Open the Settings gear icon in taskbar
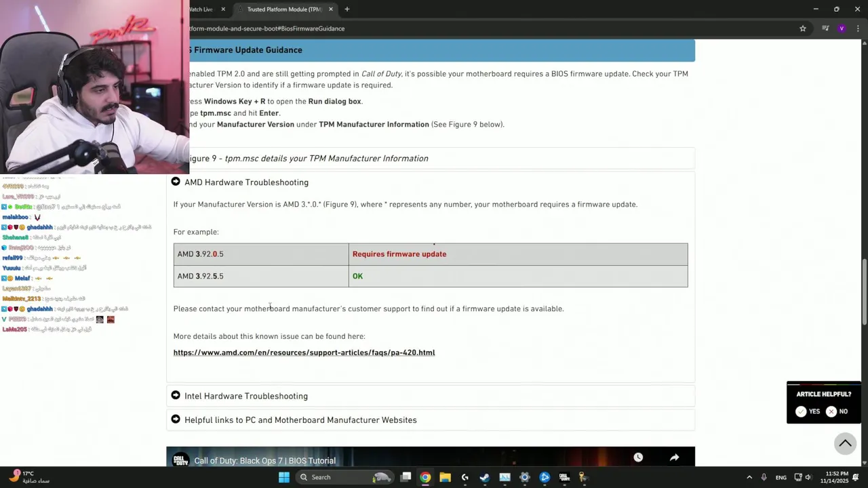The height and width of the screenshot is (488, 868). click(x=524, y=477)
